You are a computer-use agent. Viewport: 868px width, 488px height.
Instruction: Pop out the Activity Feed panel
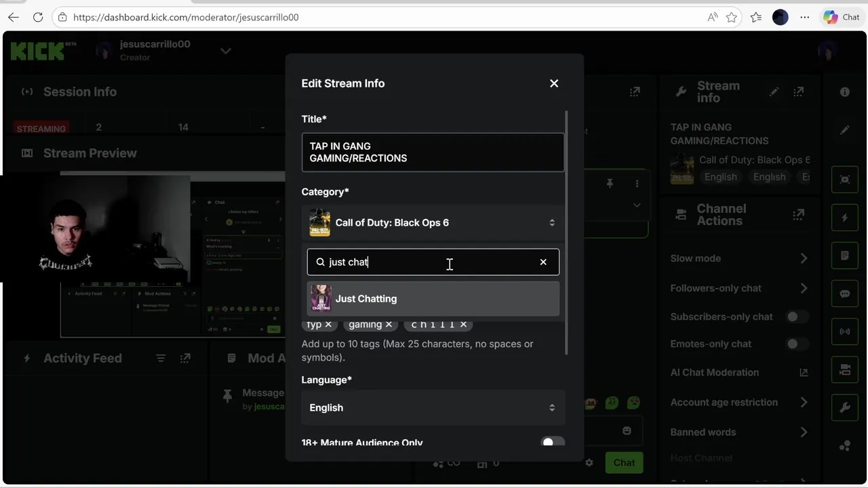185,358
